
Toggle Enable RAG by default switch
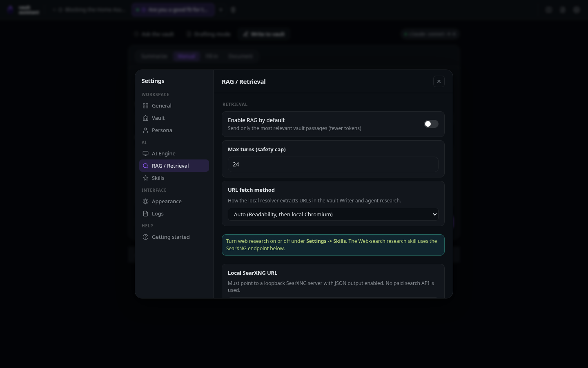431,124
